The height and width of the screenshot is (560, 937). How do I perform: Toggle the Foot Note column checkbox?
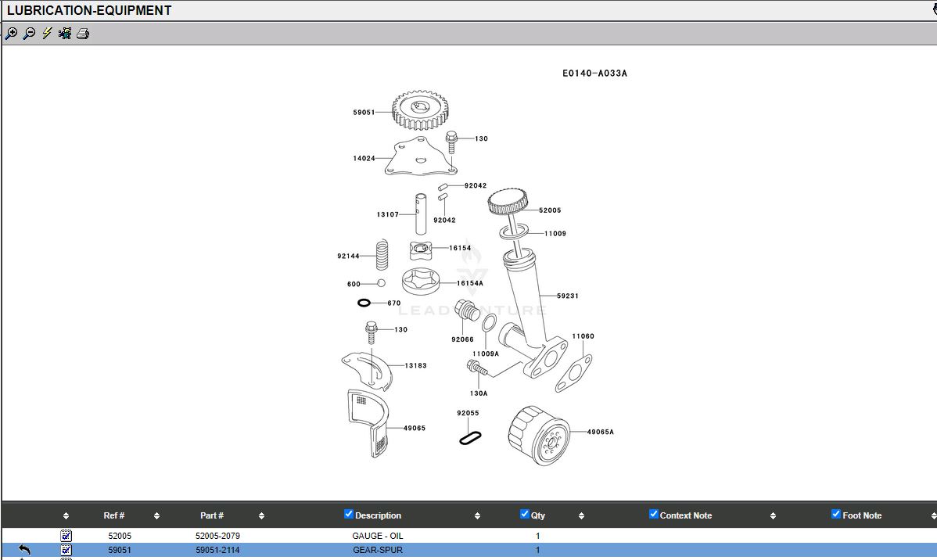[x=836, y=514]
